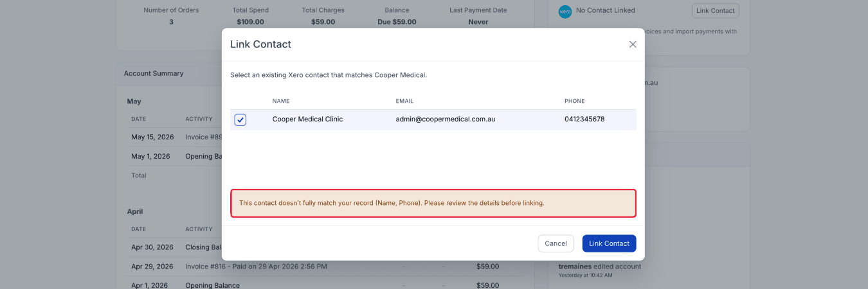The image size is (868, 289).
Task: Click the Total Charges $59.00 value
Action: tap(323, 22)
